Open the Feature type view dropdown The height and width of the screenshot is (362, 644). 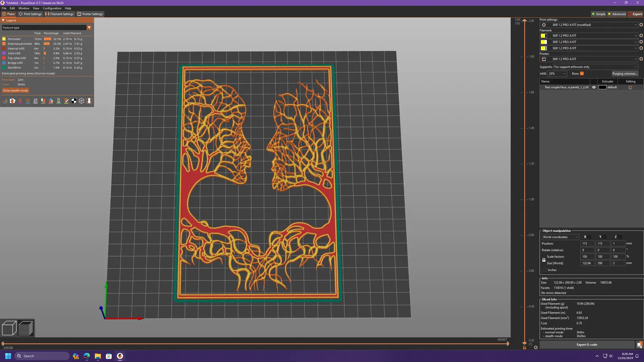tap(47, 28)
